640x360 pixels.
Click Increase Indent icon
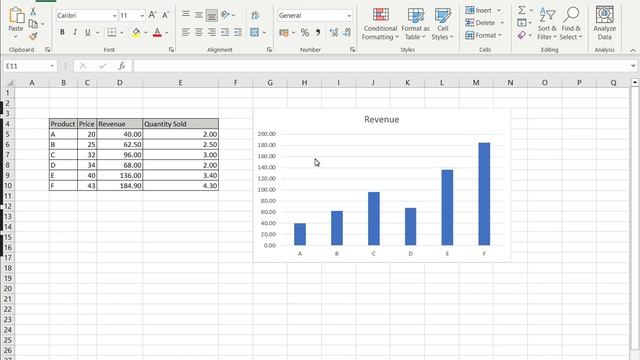(238, 32)
